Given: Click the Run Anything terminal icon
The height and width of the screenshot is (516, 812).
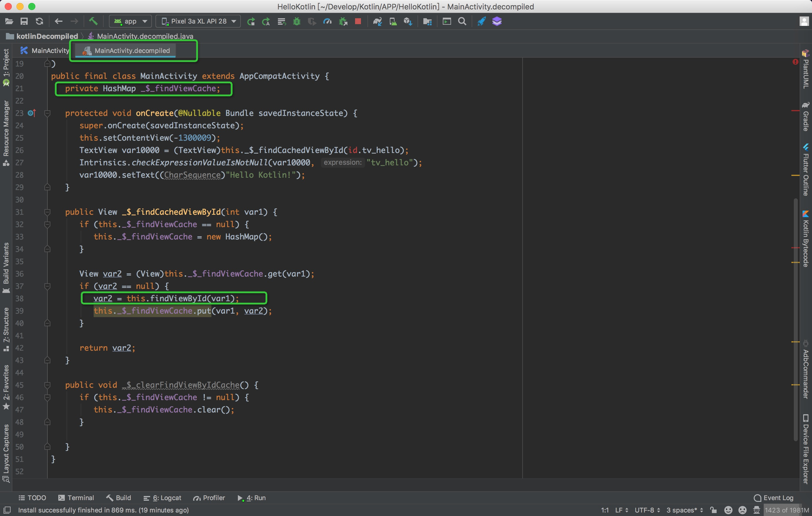Looking at the screenshot, I should (447, 21).
